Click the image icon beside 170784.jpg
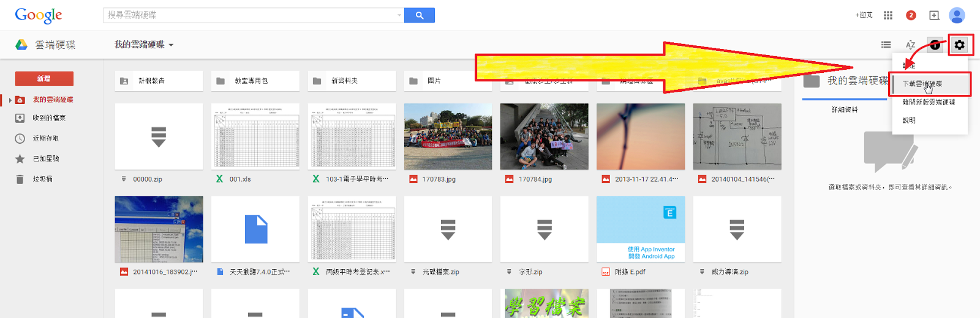 point(510,179)
